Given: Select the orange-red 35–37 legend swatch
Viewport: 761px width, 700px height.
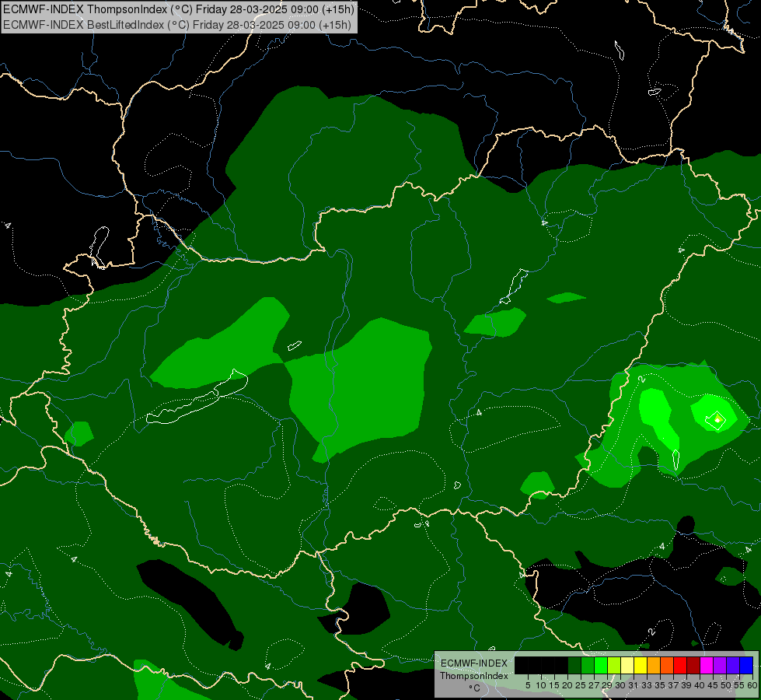Looking at the screenshot, I should pyautogui.click(x=667, y=666).
